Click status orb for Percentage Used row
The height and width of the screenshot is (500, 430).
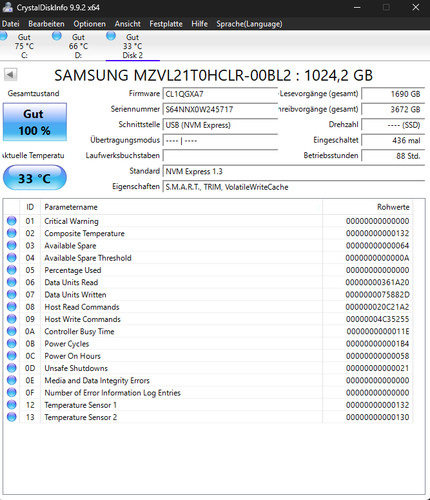[12, 270]
